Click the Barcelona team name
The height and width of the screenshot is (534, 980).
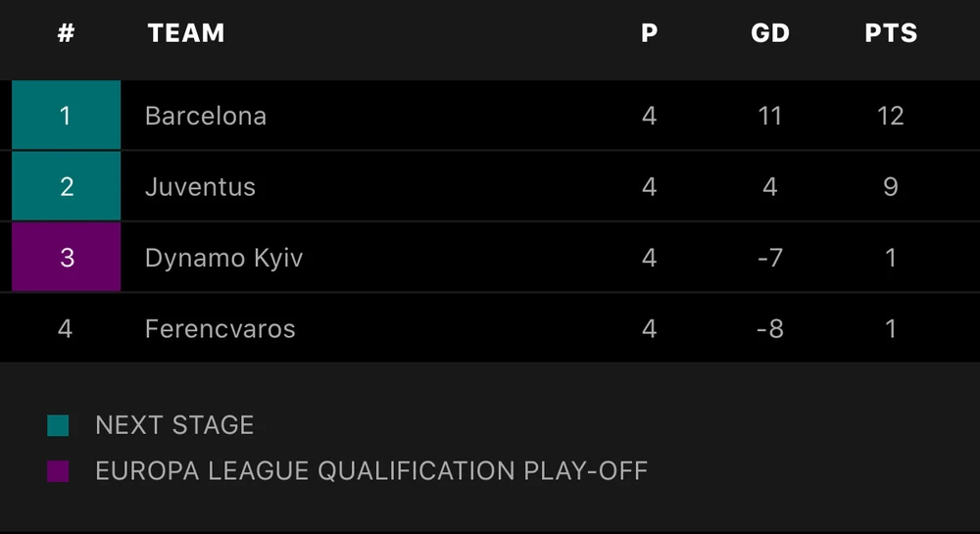(x=206, y=116)
